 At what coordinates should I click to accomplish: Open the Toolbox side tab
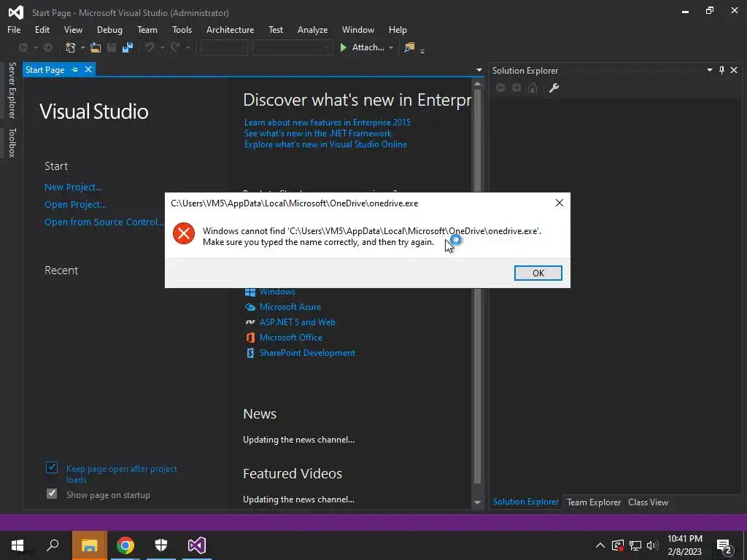(x=12, y=142)
